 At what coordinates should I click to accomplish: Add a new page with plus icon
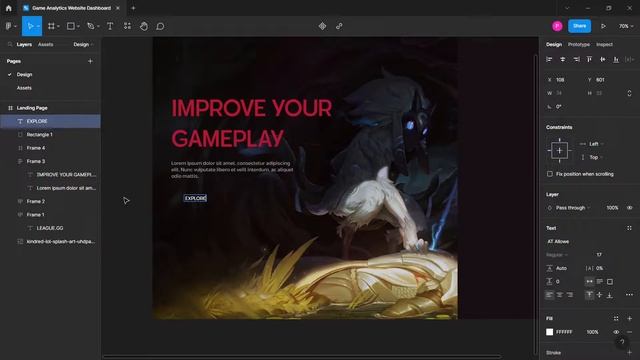click(x=90, y=61)
